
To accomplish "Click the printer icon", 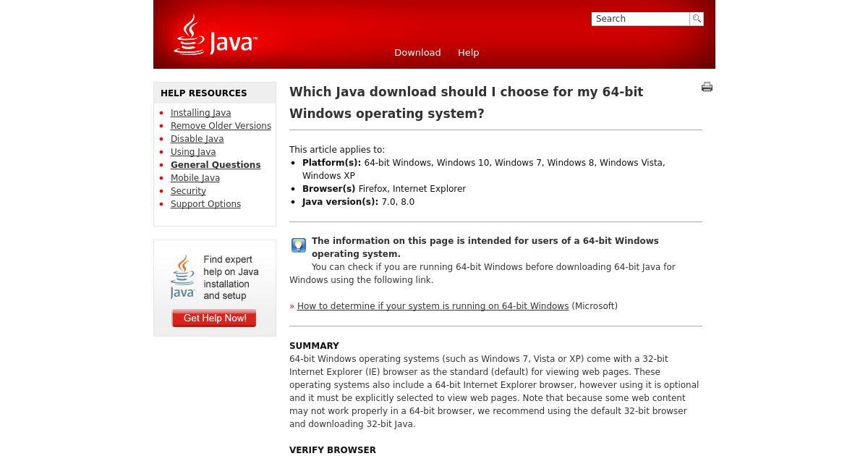I will point(707,87).
